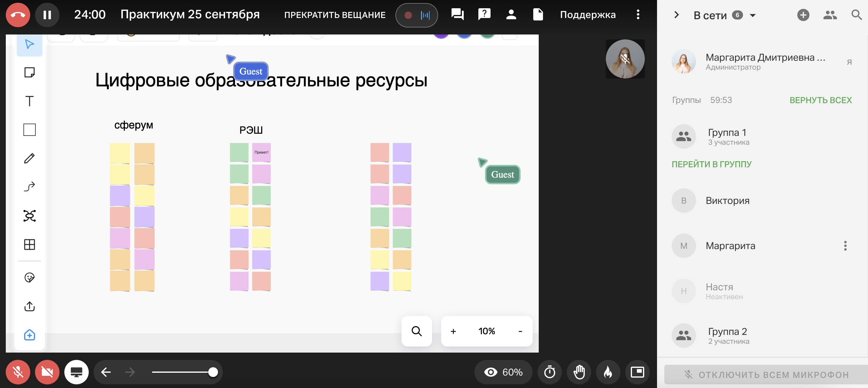The image size is (868, 388).
Task: Click the сферум column heading
Action: click(x=134, y=125)
